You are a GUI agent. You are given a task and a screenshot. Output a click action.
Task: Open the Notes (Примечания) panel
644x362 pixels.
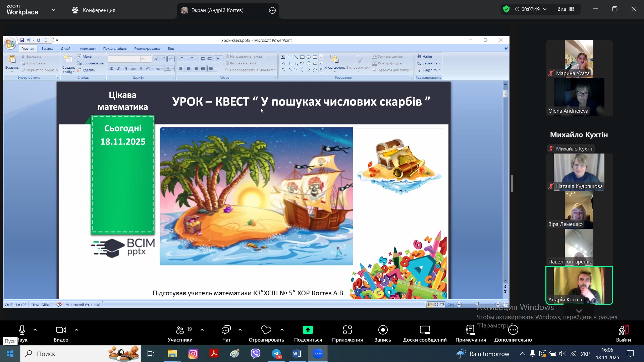click(471, 330)
